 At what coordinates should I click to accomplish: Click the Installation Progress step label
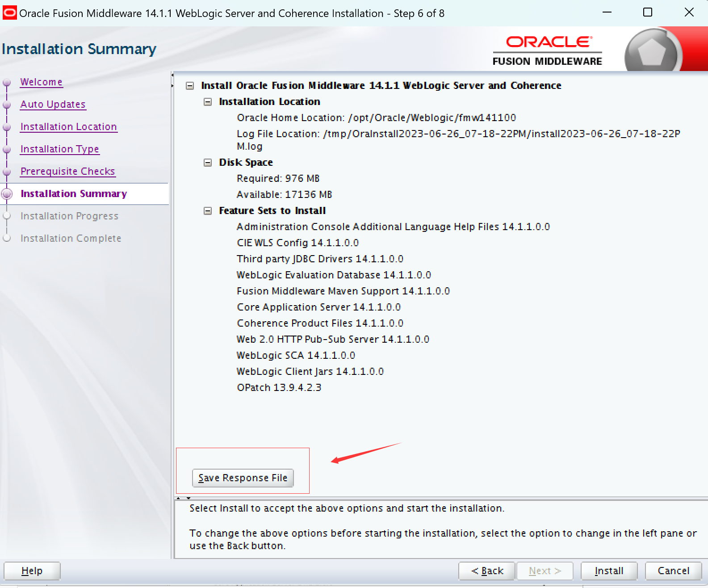click(69, 216)
